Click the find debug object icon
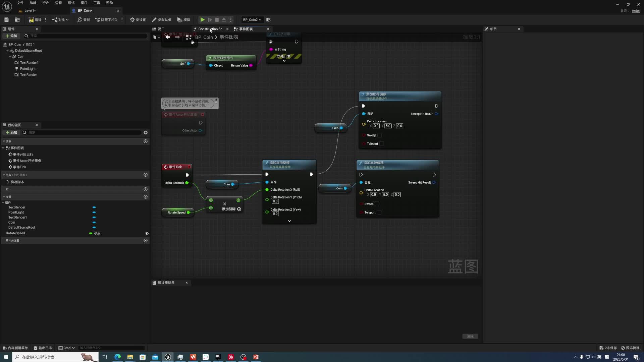 [x=268, y=20]
